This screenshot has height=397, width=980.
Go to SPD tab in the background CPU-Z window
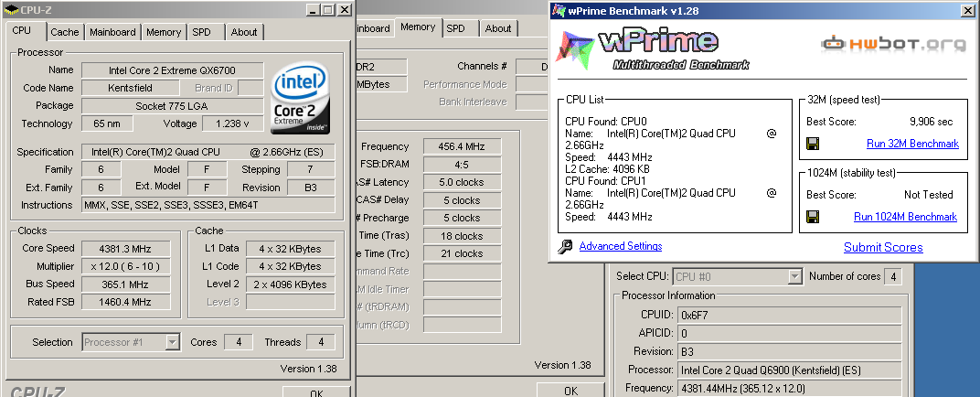455,28
